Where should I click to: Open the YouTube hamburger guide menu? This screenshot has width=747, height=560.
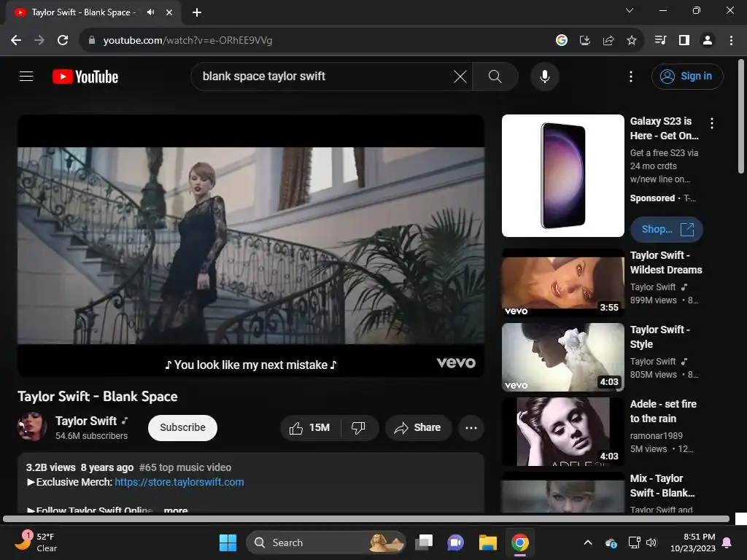26,76
